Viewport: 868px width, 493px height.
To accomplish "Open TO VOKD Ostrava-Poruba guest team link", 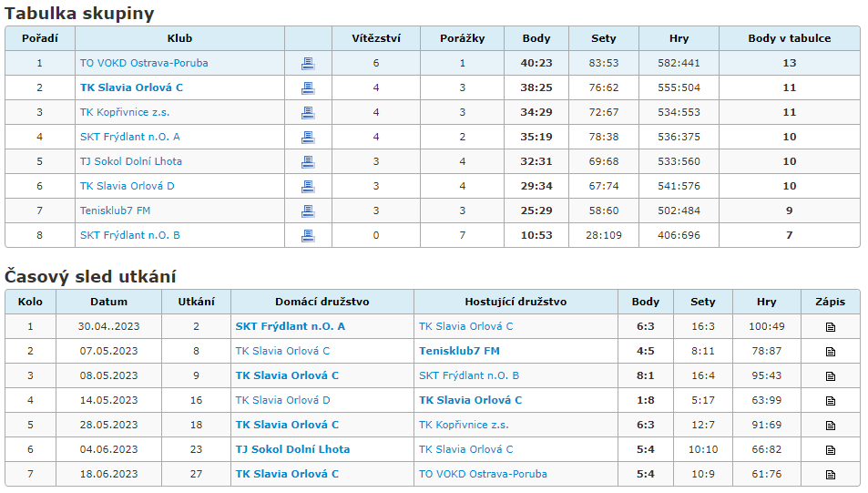I will tap(483, 474).
